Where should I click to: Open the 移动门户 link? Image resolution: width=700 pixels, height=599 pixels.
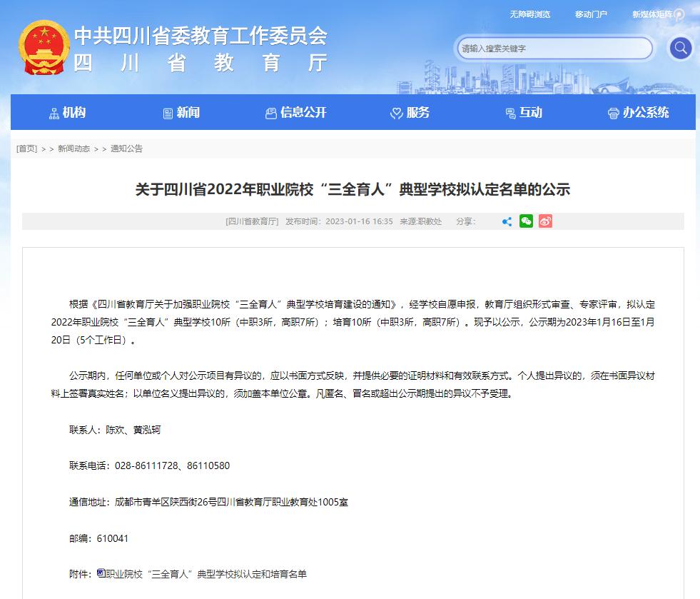(x=591, y=14)
